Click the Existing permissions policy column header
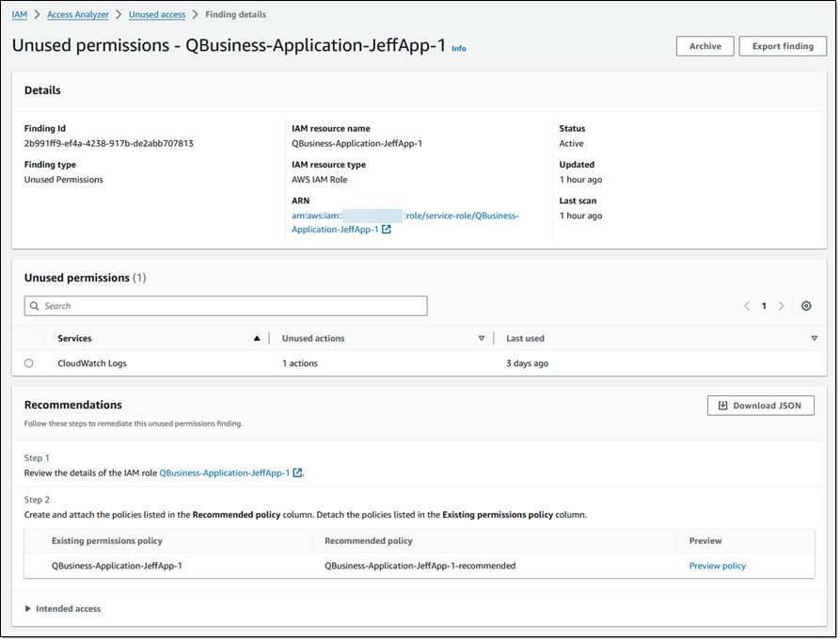The height and width of the screenshot is (641, 840). pyautogui.click(x=107, y=541)
